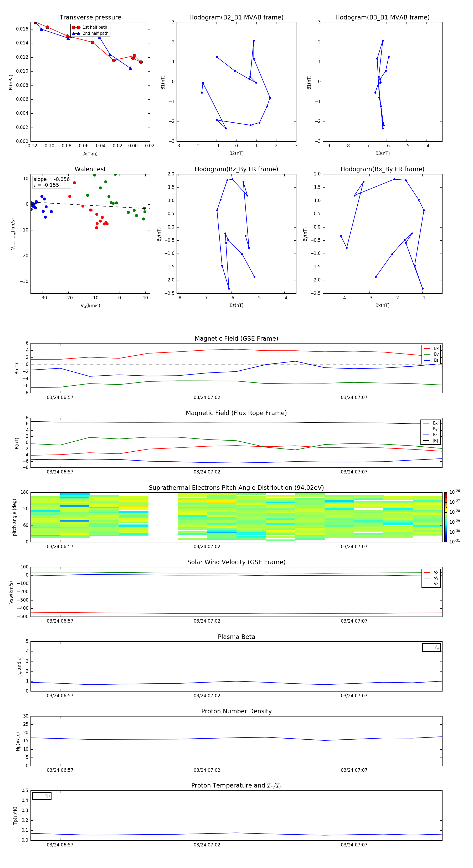Click '03/24 07:02' tick under GSE magnetic field plot
This screenshot has height=868, width=473.
[207, 398]
